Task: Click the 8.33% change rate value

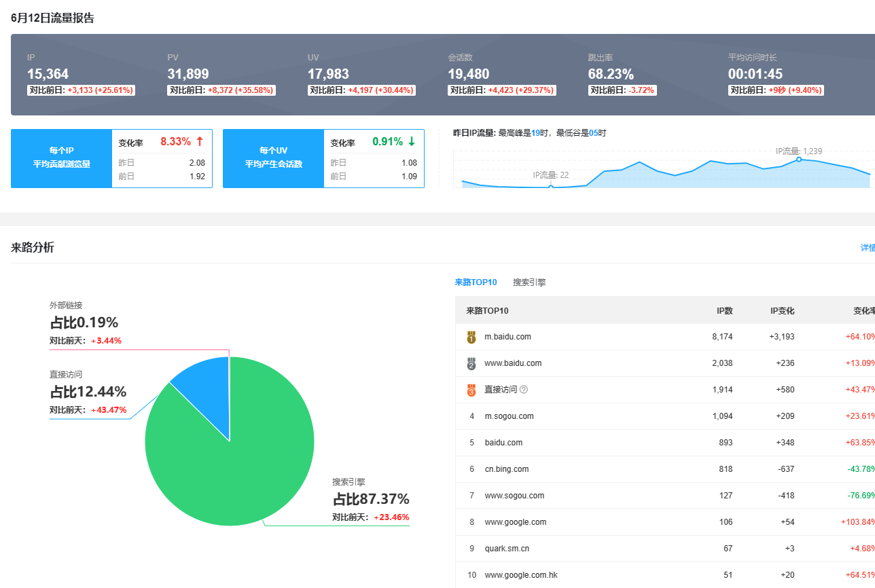Action: [175, 142]
